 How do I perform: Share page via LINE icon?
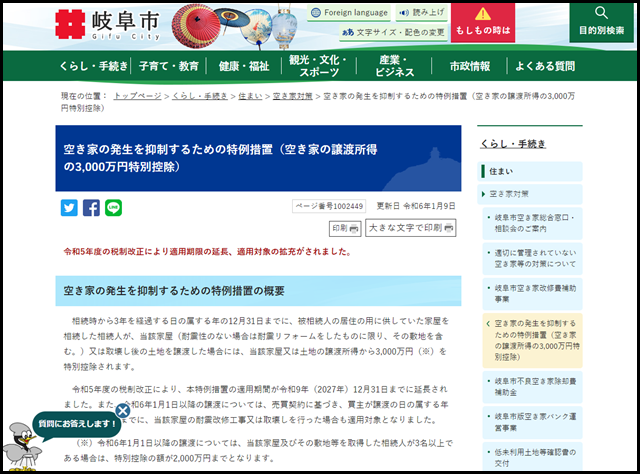pyautogui.click(x=113, y=208)
